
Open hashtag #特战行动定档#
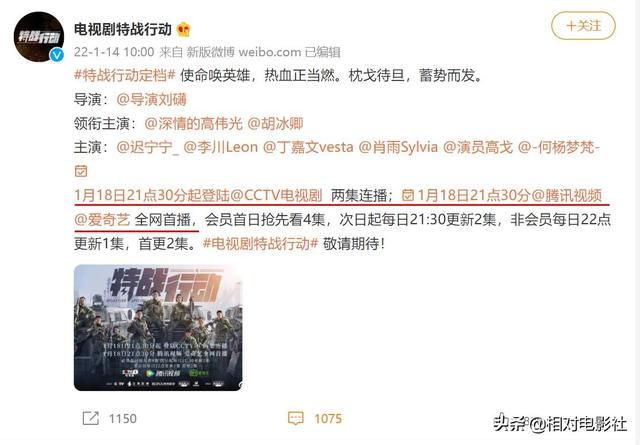[125, 75]
